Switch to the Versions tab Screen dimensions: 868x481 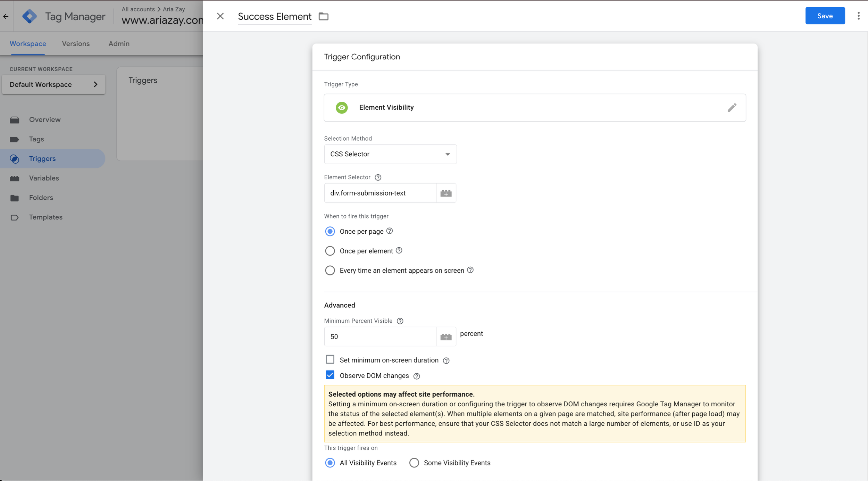(x=76, y=44)
